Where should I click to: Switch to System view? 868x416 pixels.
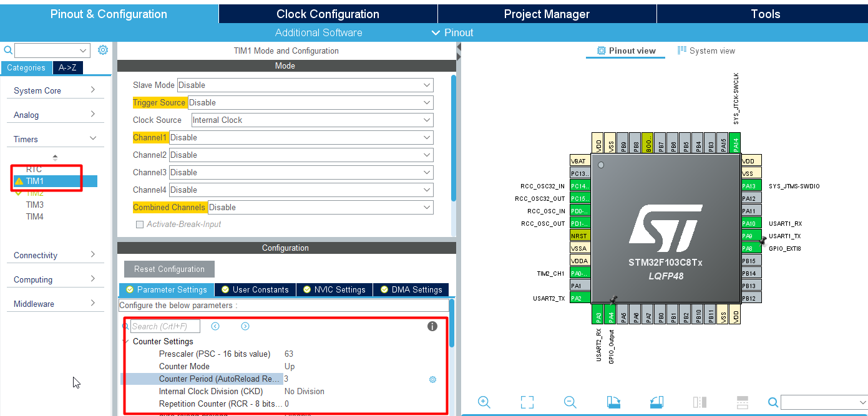point(706,51)
